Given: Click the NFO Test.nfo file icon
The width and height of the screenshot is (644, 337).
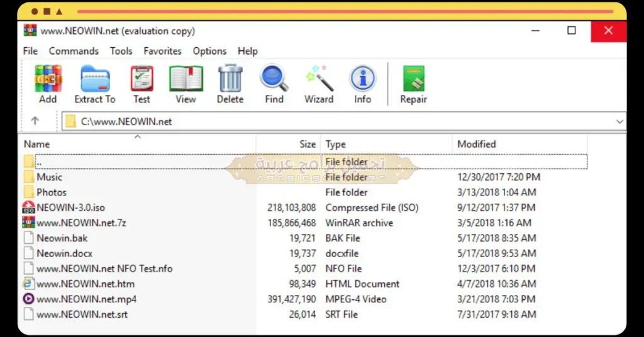Looking at the screenshot, I should click(28, 268).
